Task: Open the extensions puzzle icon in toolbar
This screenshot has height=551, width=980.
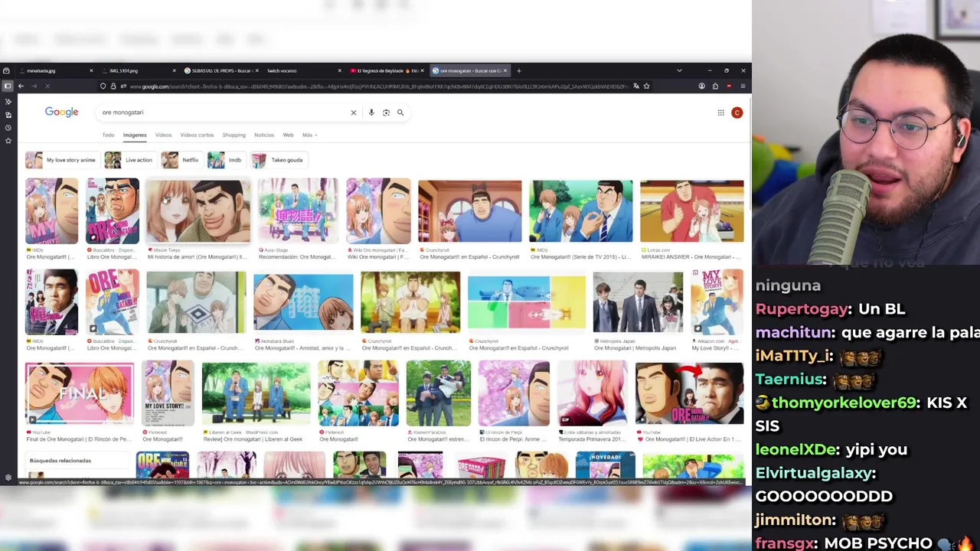Action: [x=715, y=86]
